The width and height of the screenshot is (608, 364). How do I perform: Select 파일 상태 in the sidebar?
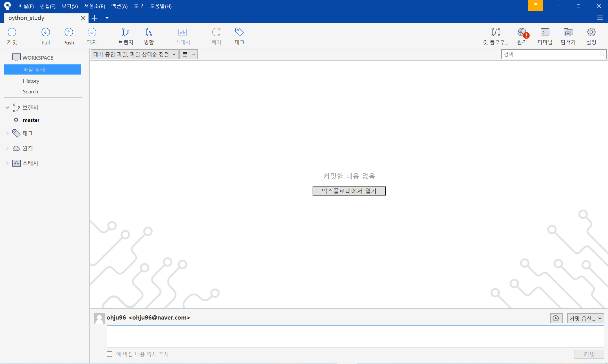coord(43,69)
